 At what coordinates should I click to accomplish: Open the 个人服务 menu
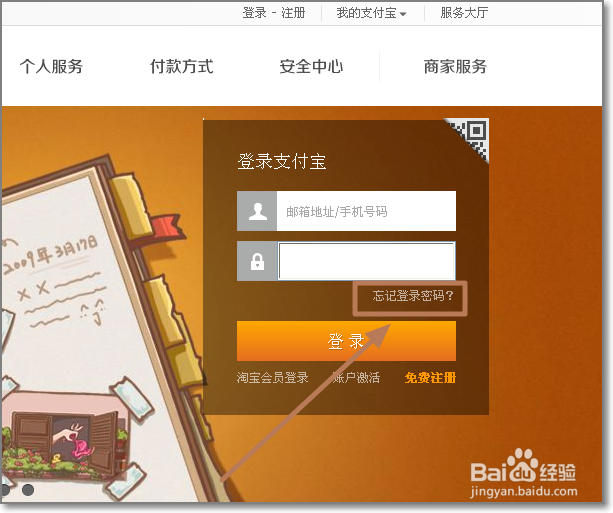click(x=51, y=66)
